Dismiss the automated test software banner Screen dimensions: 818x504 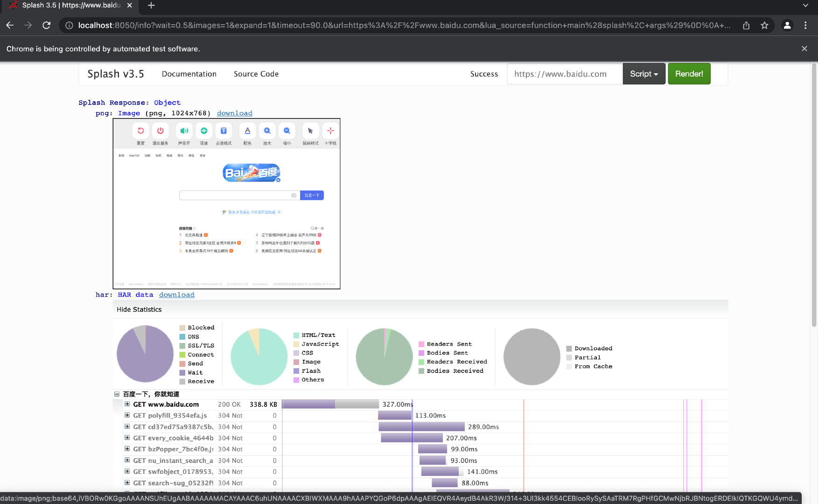click(804, 49)
